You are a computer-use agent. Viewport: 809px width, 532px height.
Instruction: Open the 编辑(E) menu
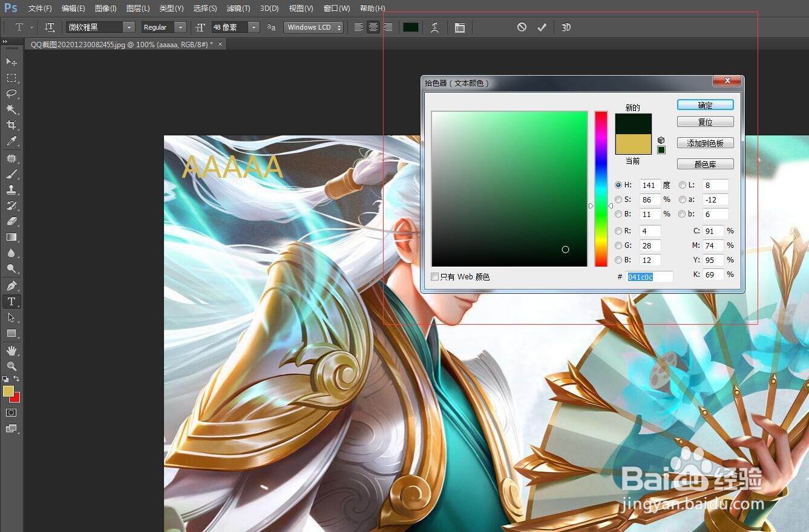pos(73,8)
